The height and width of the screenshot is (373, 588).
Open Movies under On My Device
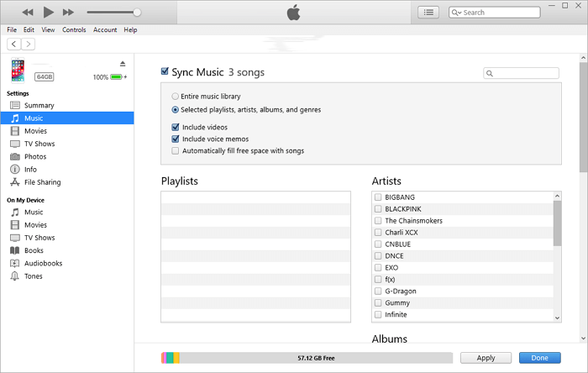point(67,225)
